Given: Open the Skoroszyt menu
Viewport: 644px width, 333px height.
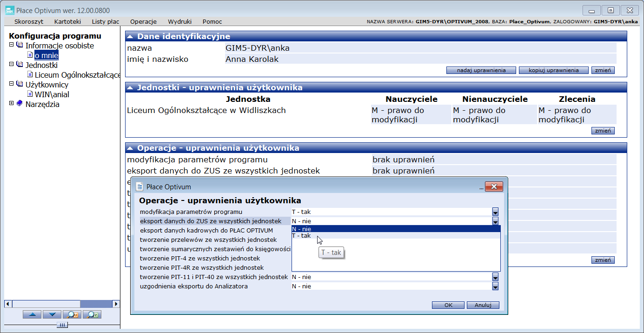Looking at the screenshot, I should (x=29, y=21).
